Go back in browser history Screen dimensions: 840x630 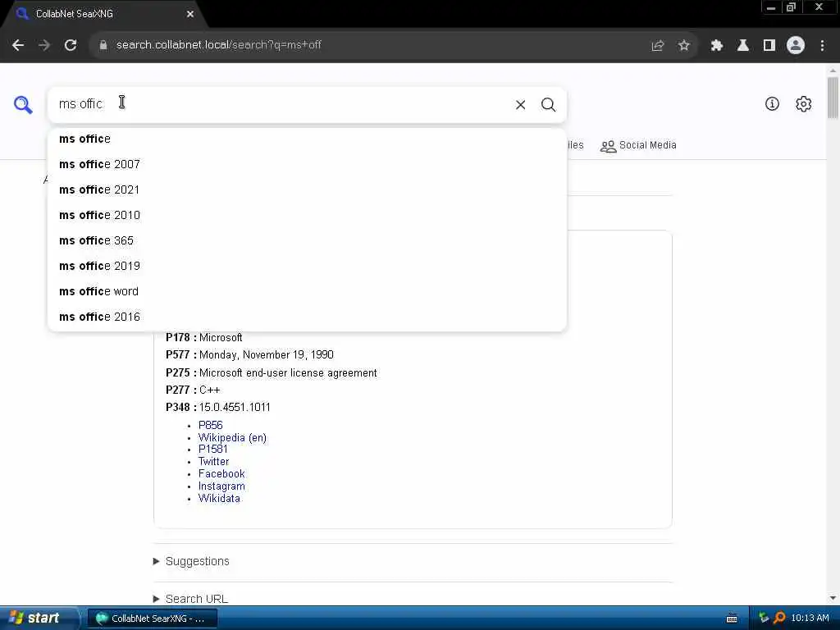(18, 45)
